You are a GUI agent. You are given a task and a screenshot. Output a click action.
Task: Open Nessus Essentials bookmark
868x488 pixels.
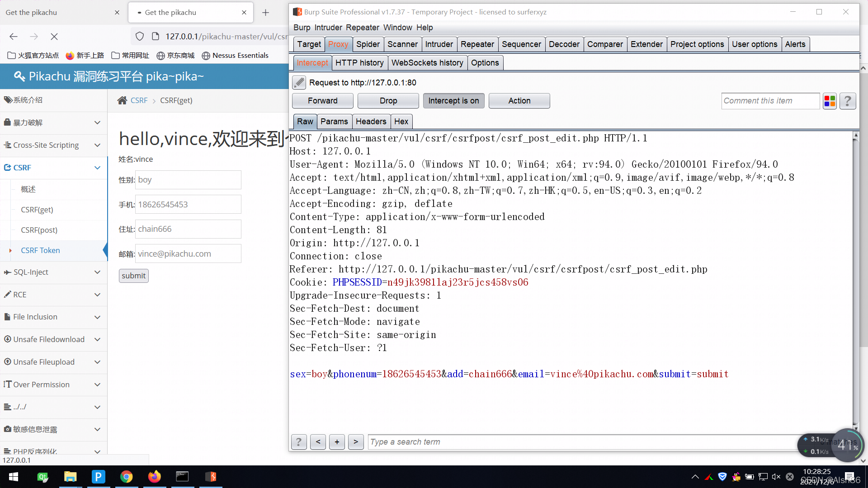tap(235, 56)
